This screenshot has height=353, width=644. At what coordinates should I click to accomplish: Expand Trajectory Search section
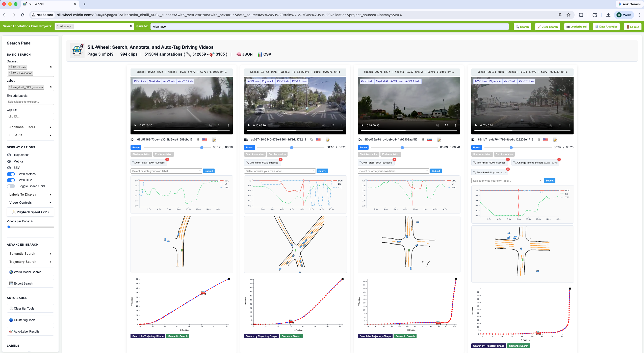[30, 262]
